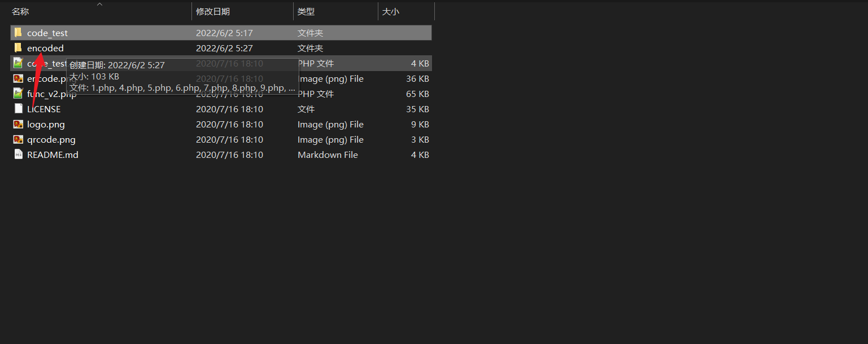Click the 35 KB size of LICENSE

tap(417, 109)
